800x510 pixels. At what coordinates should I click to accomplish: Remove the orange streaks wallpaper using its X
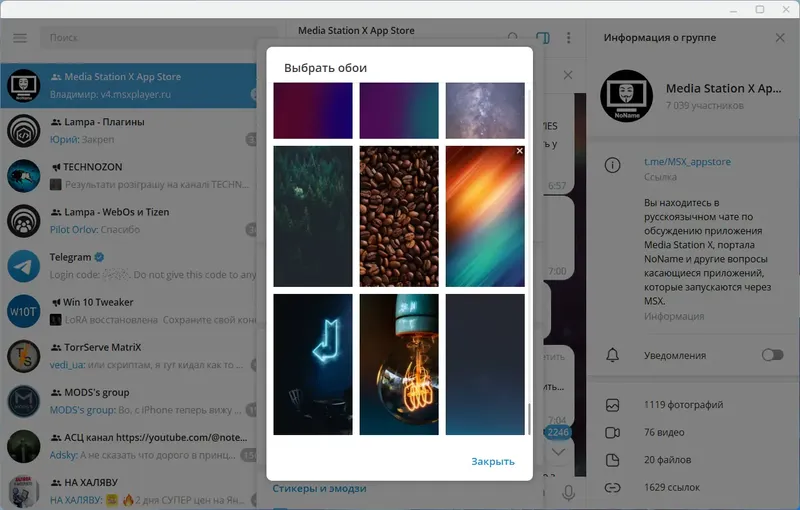pos(519,151)
